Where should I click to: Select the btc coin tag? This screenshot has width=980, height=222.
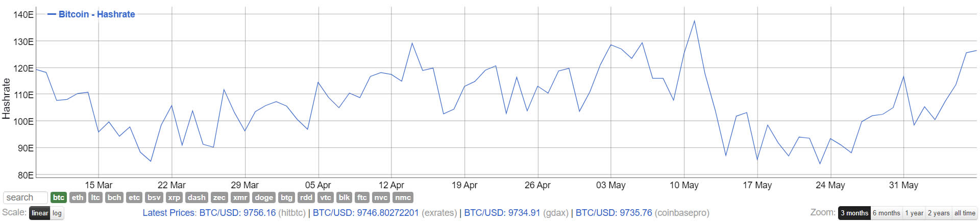[x=59, y=197]
